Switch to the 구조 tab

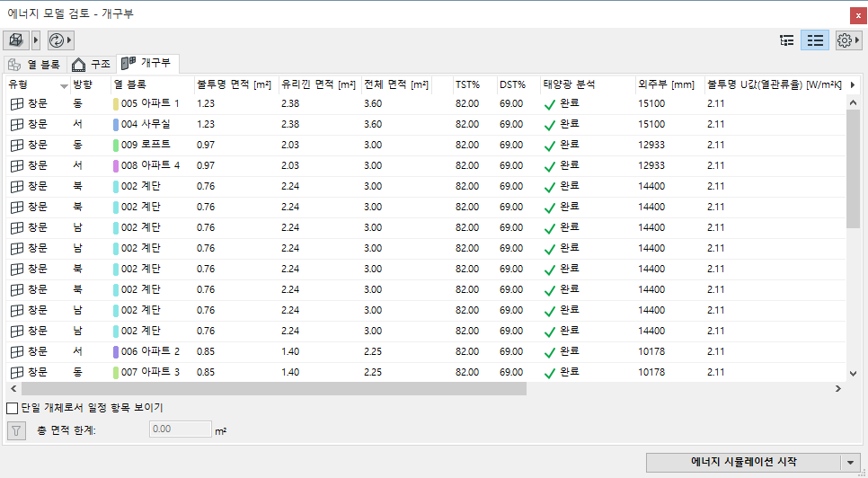click(x=92, y=65)
